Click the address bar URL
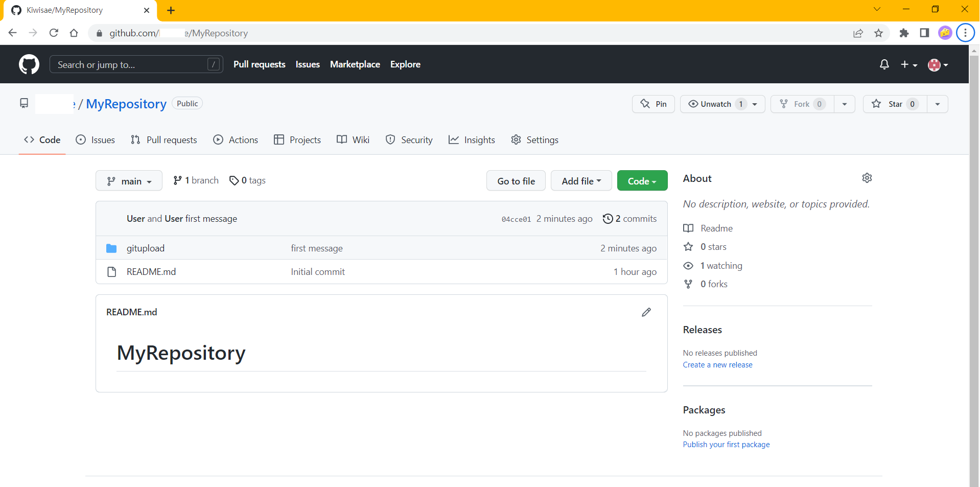The width and height of the screenshot is (980, 487). click(x=179, y=33)
